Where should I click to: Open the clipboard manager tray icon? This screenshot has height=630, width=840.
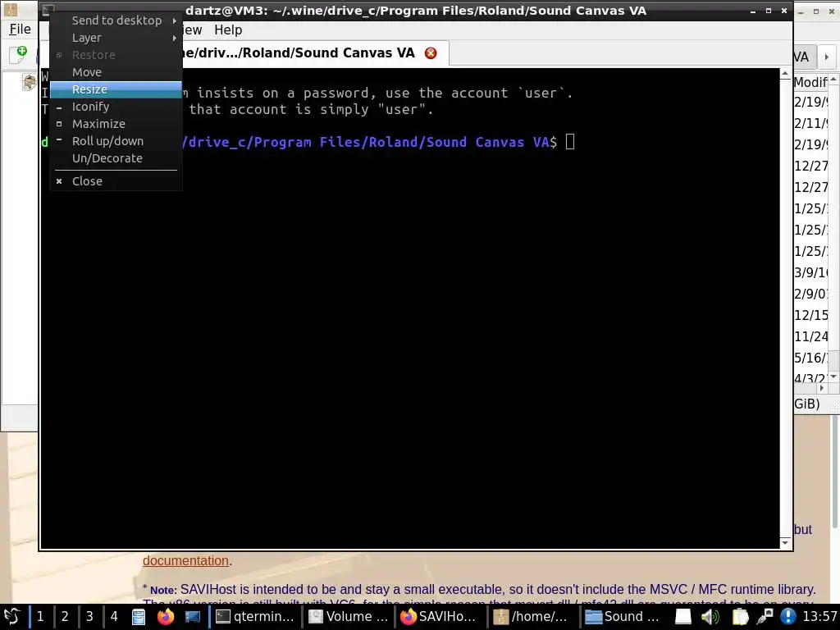point(740,617)
